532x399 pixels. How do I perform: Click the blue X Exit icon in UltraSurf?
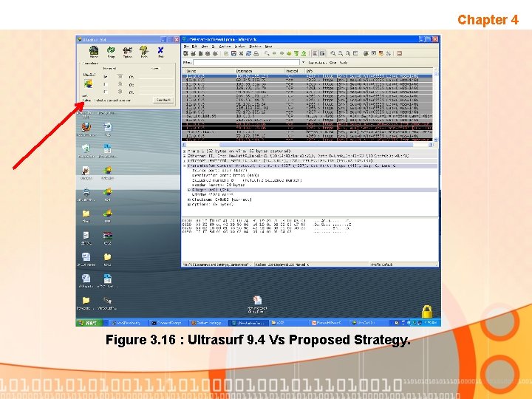click(x=160, y=51)
